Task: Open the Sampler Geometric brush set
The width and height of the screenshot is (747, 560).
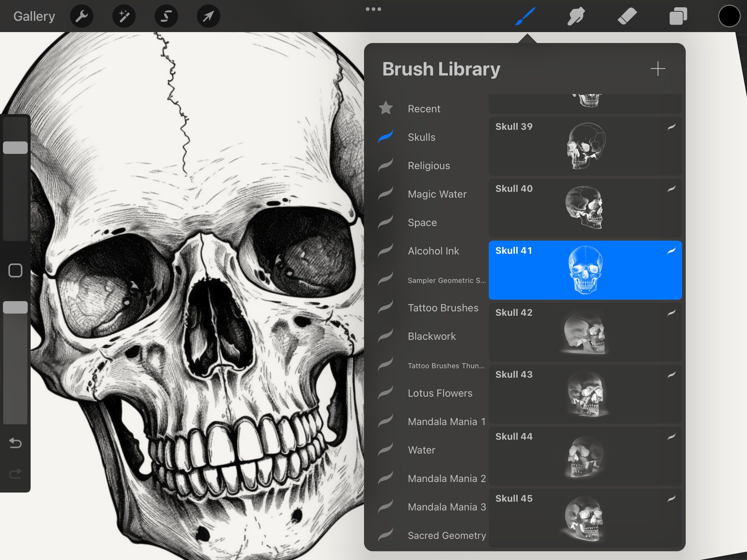Action: (447, 280)
